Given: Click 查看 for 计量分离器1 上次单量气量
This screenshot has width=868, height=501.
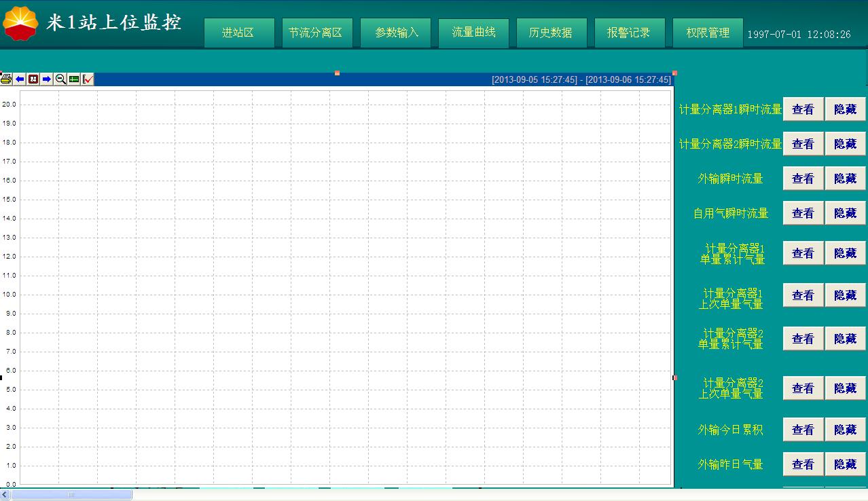Looking at the screenshot, I should coord(803,295).
